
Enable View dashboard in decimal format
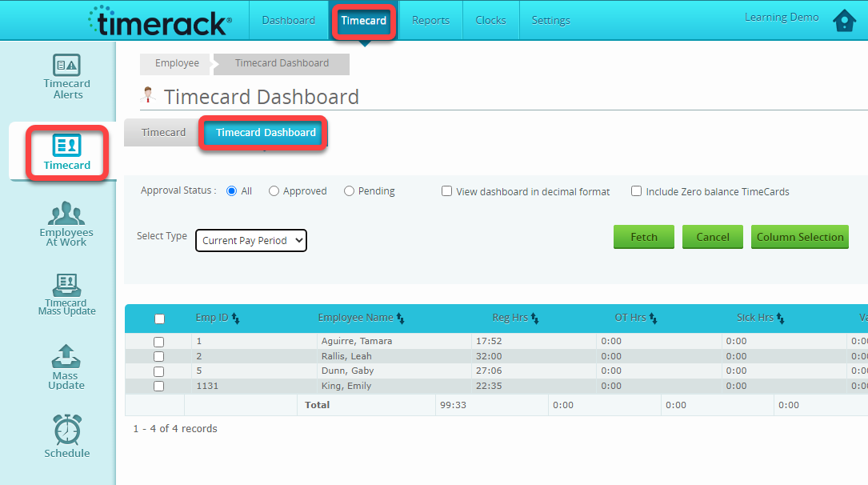pos(446,191)
